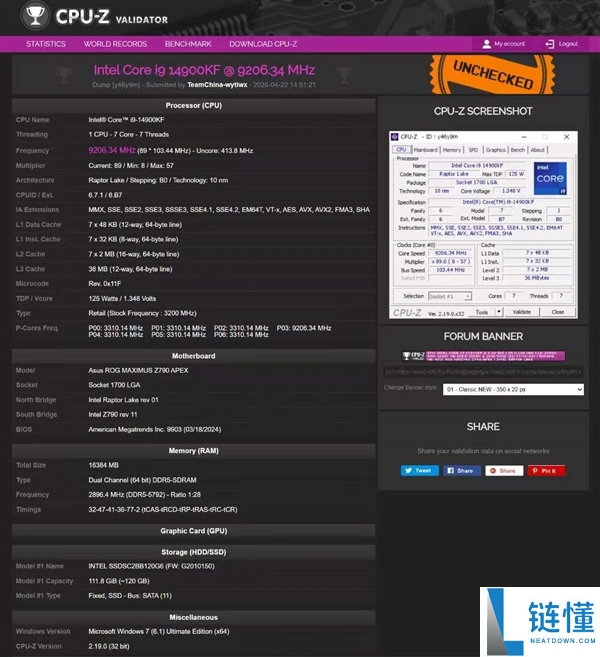Click the forum banner preview image
The width and height of the screenshot is (600, 657).
pyautogui.click(x=483, y=356)
